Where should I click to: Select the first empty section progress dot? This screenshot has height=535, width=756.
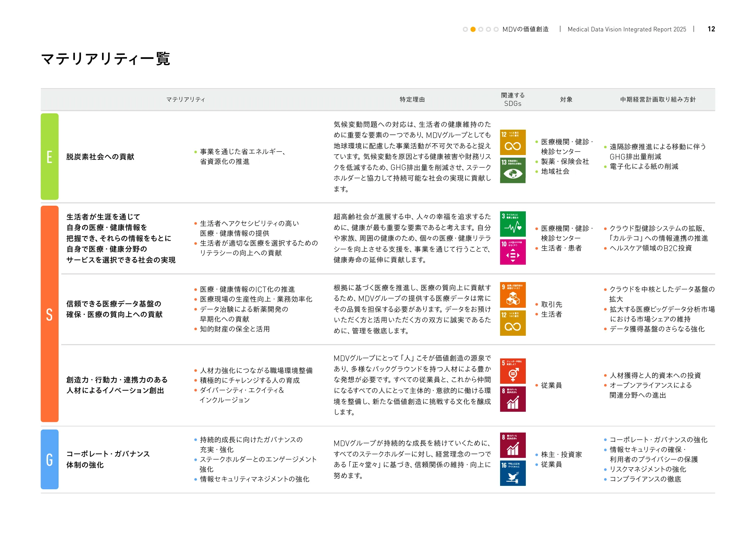click(x=465, y=29)
